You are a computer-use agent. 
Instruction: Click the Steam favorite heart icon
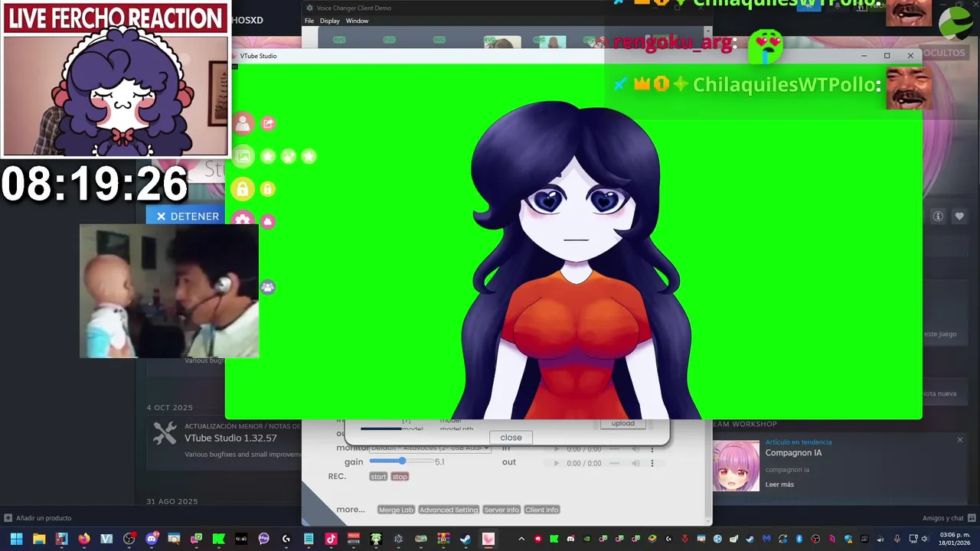point(959,217)
